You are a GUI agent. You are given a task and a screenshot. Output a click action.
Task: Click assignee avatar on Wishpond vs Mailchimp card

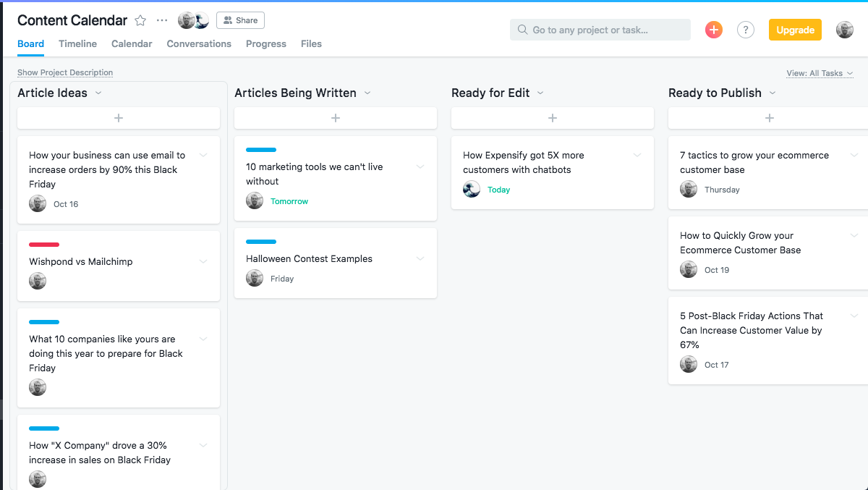(38, 281)
